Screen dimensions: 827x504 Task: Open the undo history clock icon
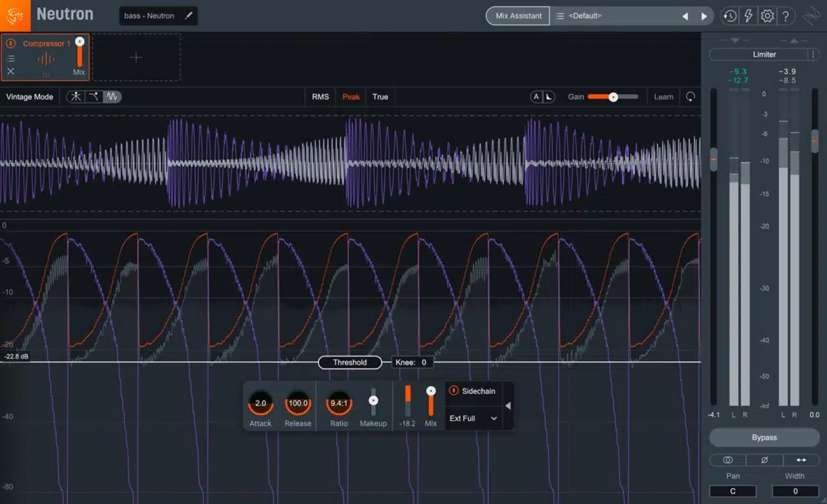pyautogui.click(x=729, y=16)
